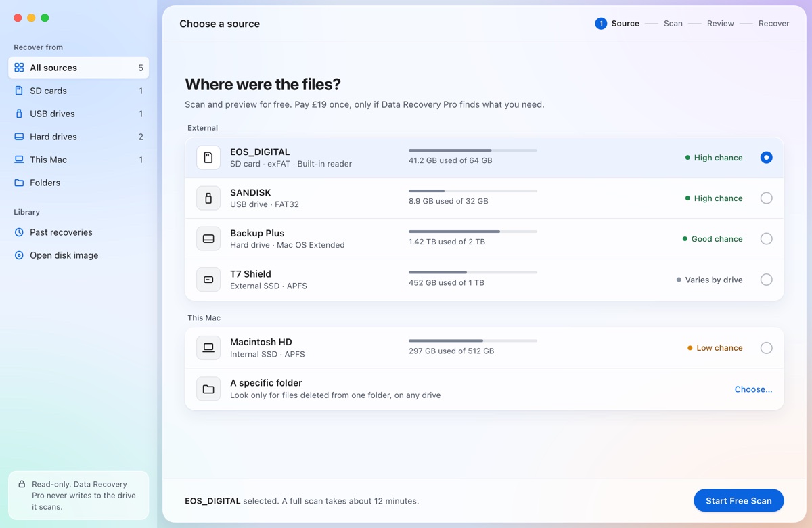Start the free scan
This screenshot has height=528, width=812.
tap(738, 501)
